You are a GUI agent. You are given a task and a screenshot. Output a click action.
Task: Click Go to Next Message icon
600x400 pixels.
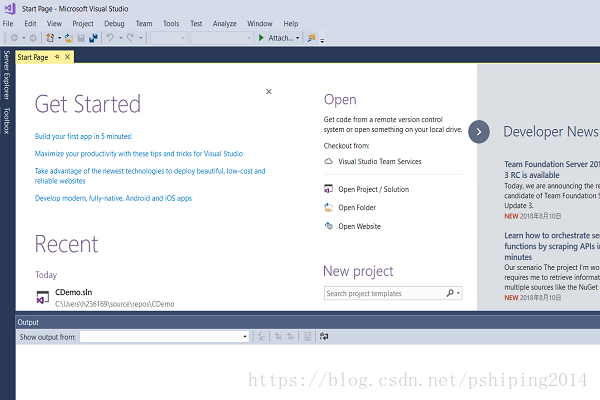290,336
